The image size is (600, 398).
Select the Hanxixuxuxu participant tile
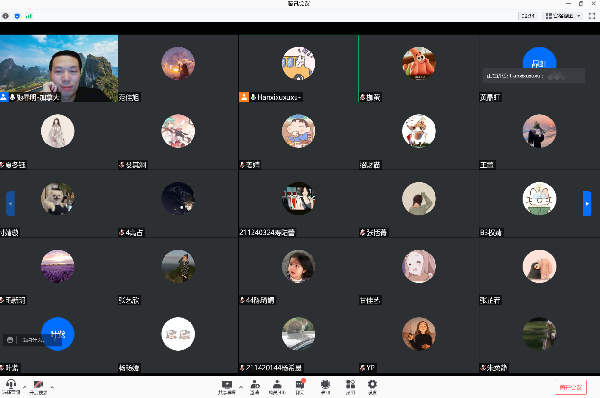click(298, 69)
